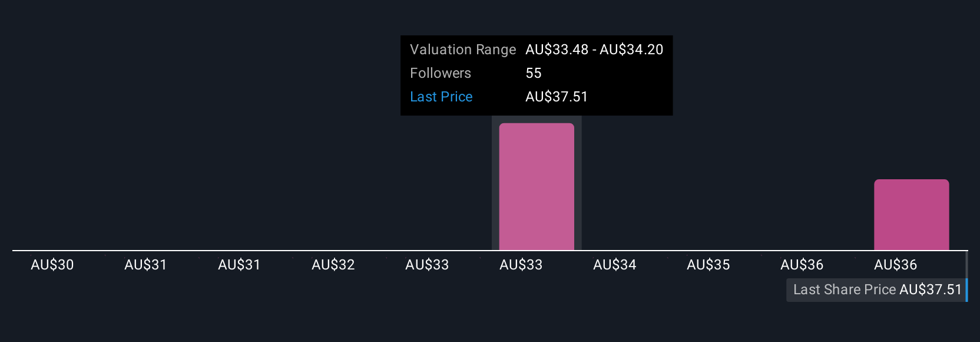Viewport: 980px width, 342px height.
Task: Click the AU$33 label adjacent to AU$32
Action: click(x=427, y=265)
